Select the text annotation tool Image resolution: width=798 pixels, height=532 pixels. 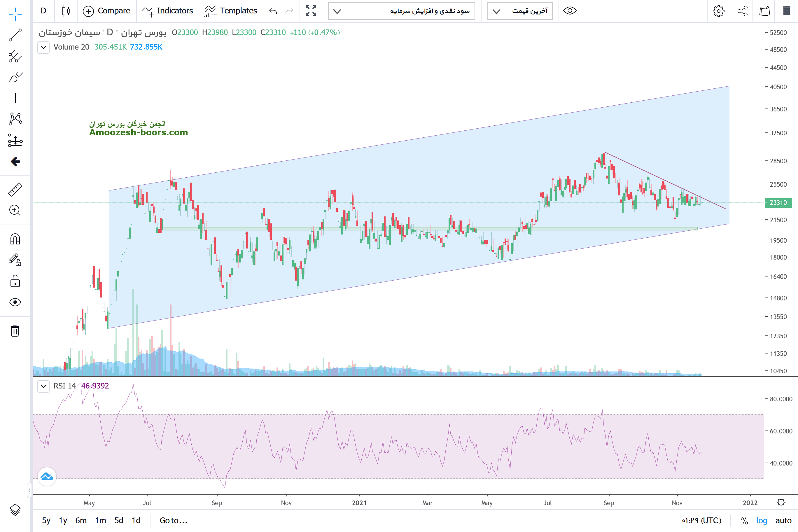point(15,98)
